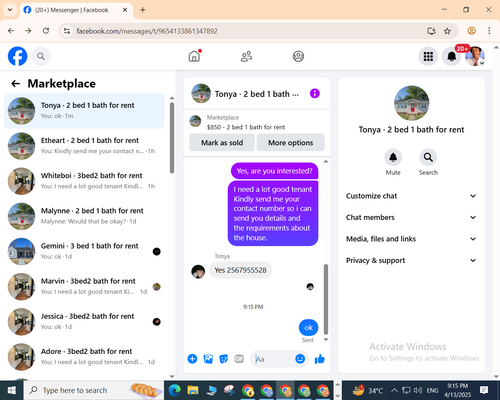This screenshot has height=400, width=500.
Task: Open the tab search dropdown arrow
Action: [x=10, y=10]
